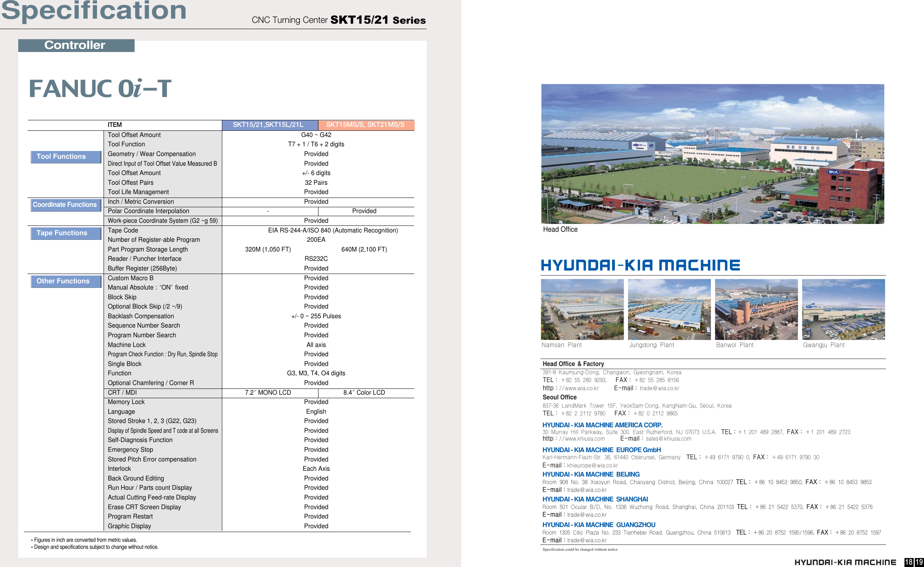
Task: Click the Tool Function row label
Action: (x=126, y=144)
